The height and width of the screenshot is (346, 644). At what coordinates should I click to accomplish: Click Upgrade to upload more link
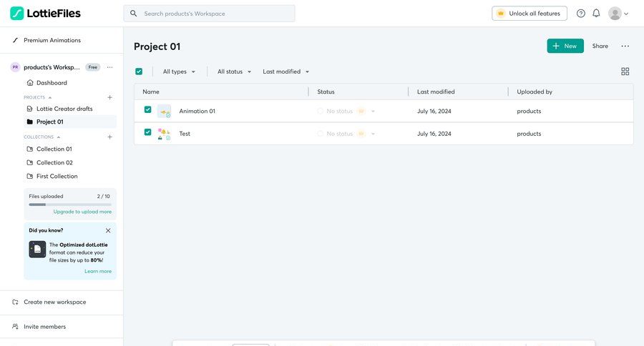click(x=82, y=212)
